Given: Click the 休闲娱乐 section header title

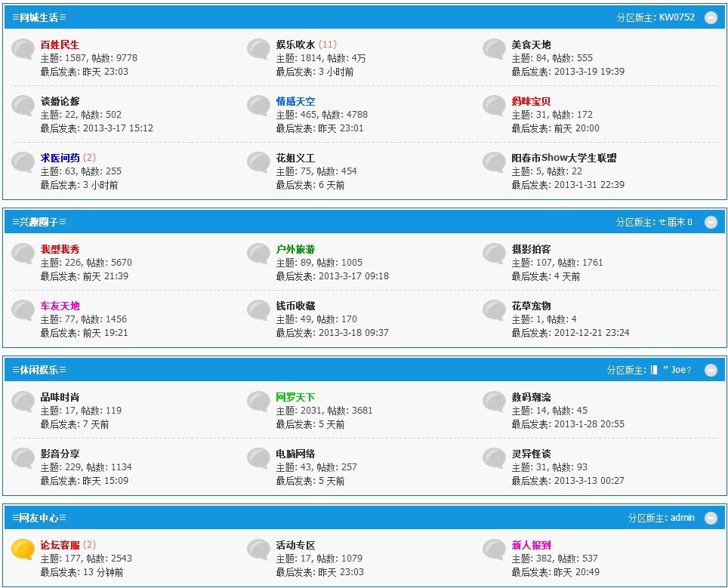Looking at the screenshot, I should pyautogui.click(x=39, y=370).
